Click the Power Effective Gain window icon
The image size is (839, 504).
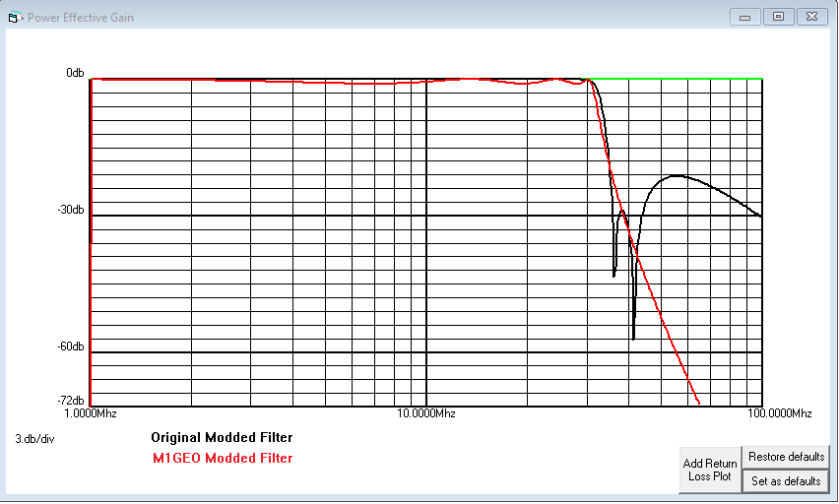(15, 17)
